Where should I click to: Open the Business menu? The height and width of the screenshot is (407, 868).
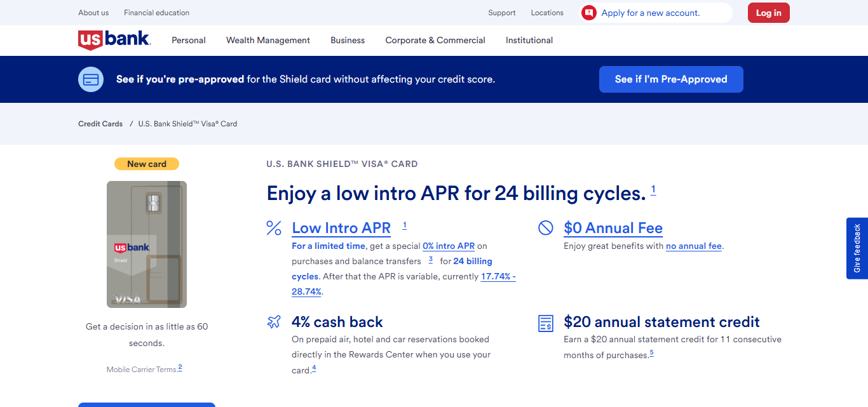coord(348,40)
